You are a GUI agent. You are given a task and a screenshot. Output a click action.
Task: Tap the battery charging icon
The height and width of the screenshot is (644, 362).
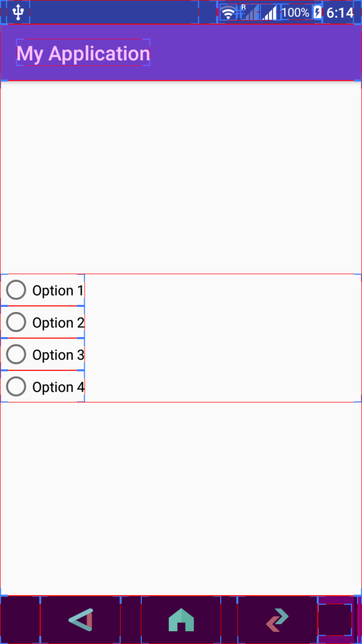(317, 13)
